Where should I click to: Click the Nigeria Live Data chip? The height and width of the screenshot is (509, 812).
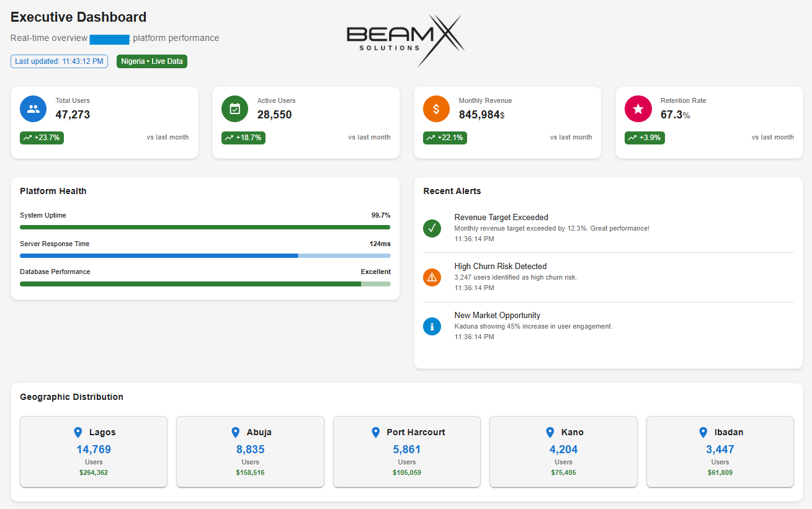(x=152, y=61)
